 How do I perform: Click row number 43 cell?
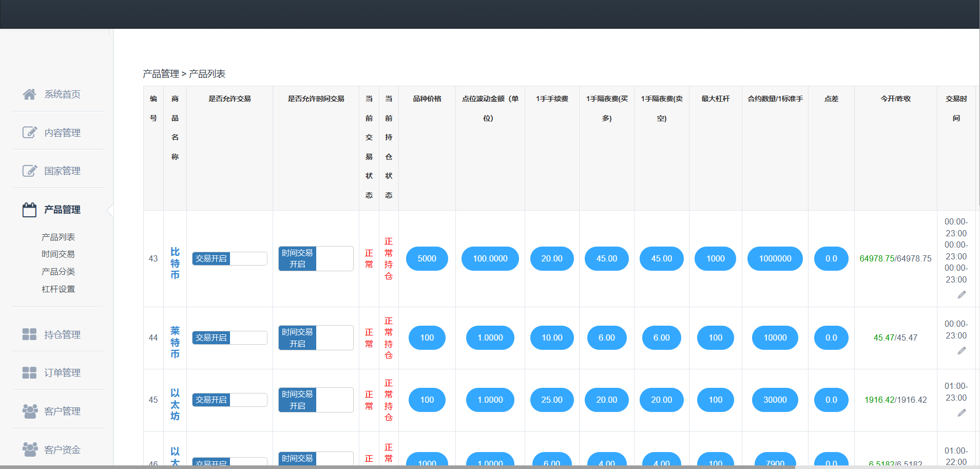153,258
